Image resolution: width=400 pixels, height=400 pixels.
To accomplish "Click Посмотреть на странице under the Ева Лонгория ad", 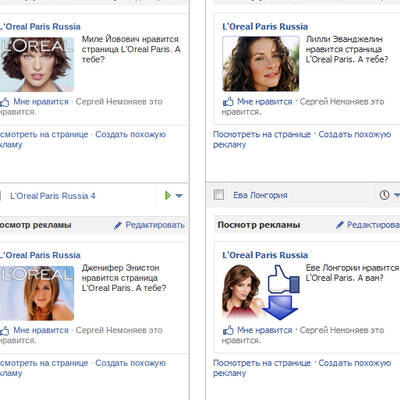I will pyautogui.click(x=262, y=363).
